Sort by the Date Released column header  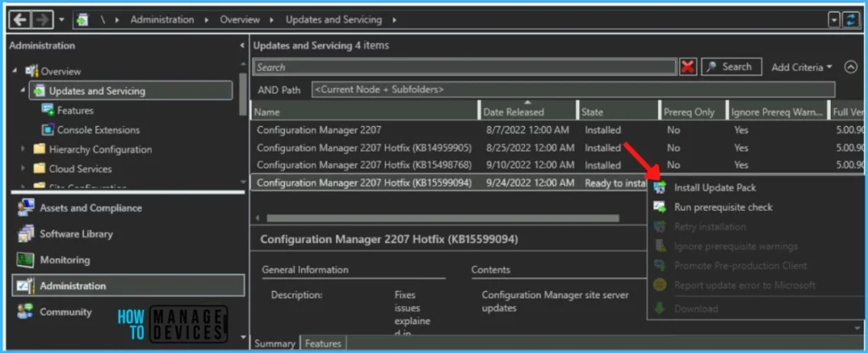[x=528, y=112]
